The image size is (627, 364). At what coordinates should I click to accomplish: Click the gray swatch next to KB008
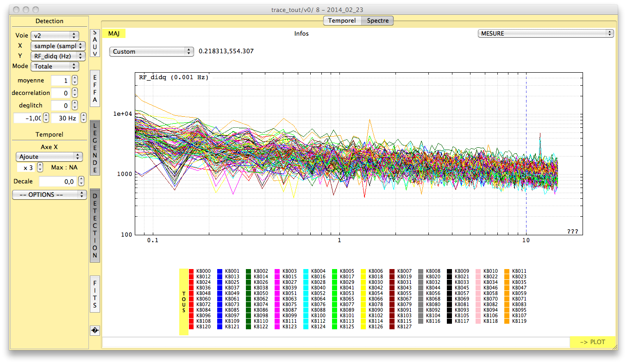pos(421,271)
